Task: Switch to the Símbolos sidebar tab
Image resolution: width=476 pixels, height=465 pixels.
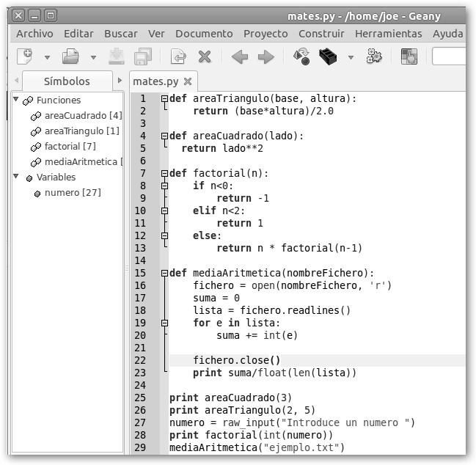Action: (67, 81)
